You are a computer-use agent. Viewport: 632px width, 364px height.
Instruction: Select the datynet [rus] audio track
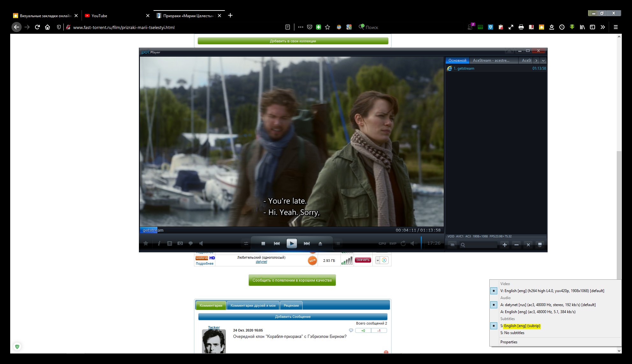pos(555,305)
